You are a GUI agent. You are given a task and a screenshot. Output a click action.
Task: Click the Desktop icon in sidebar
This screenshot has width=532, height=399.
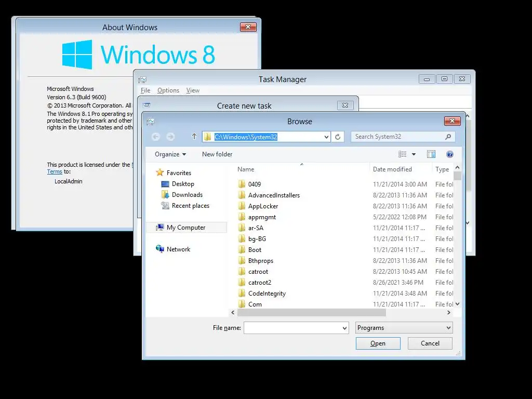pos(165,184)
